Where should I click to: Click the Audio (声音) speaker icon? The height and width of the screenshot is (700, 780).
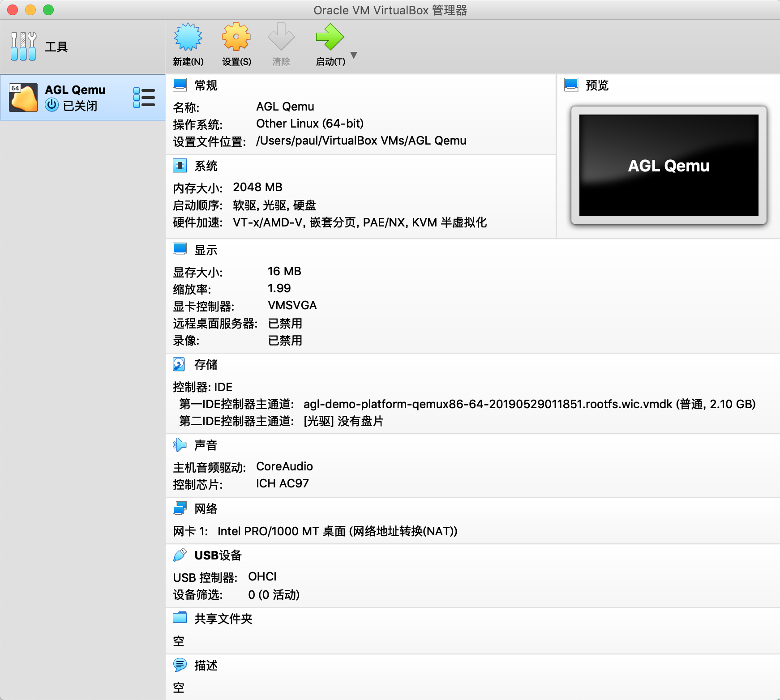[180, 445]
